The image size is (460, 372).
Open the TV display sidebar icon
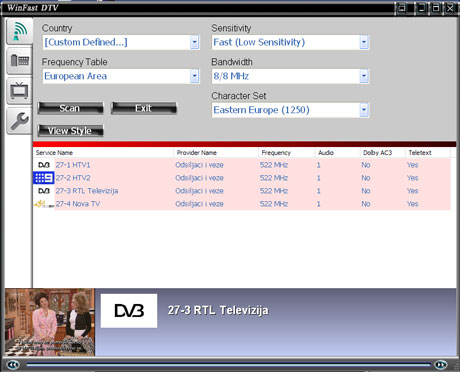(x=20, y=91)
